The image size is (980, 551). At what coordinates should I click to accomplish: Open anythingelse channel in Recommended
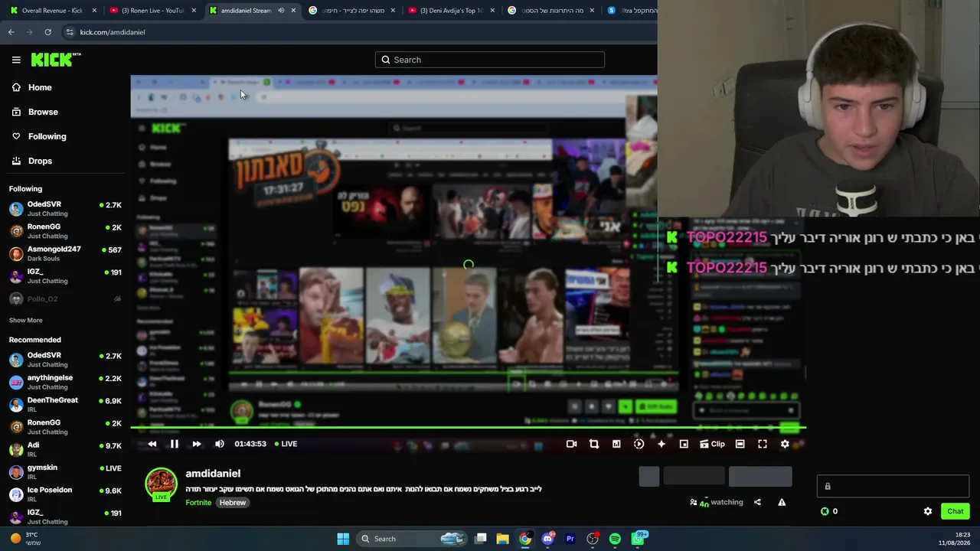65,382
